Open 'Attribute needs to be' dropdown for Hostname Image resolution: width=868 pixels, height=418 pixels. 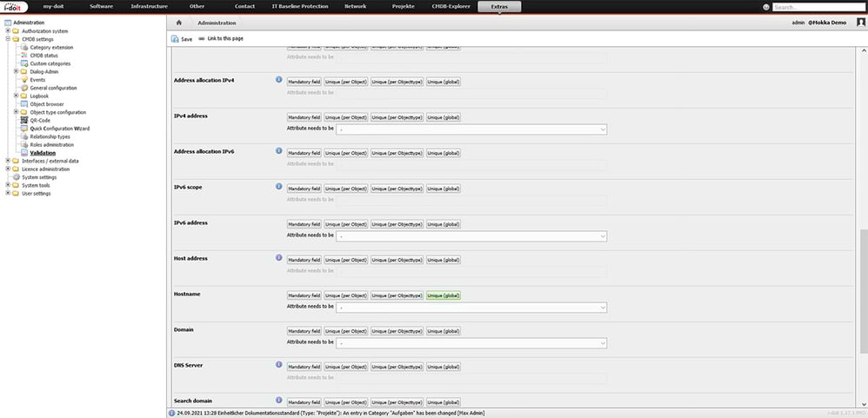(x=471, y=308)
